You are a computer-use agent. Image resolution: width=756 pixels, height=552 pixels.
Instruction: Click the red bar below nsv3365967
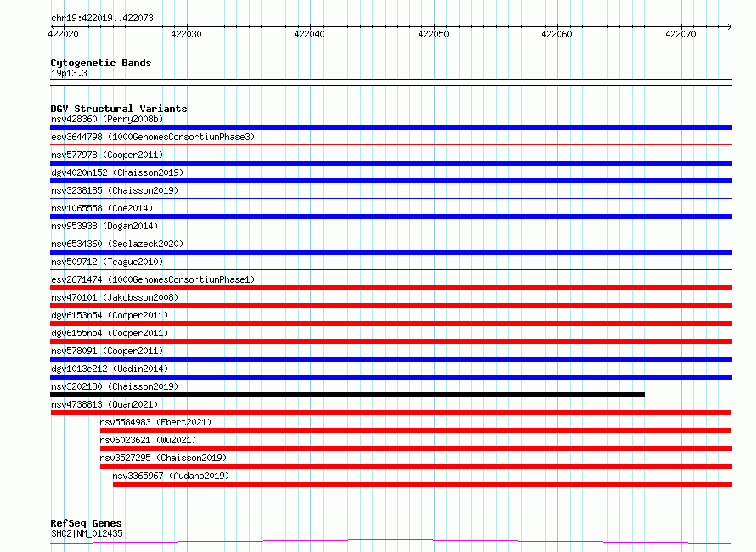[422, 484]
